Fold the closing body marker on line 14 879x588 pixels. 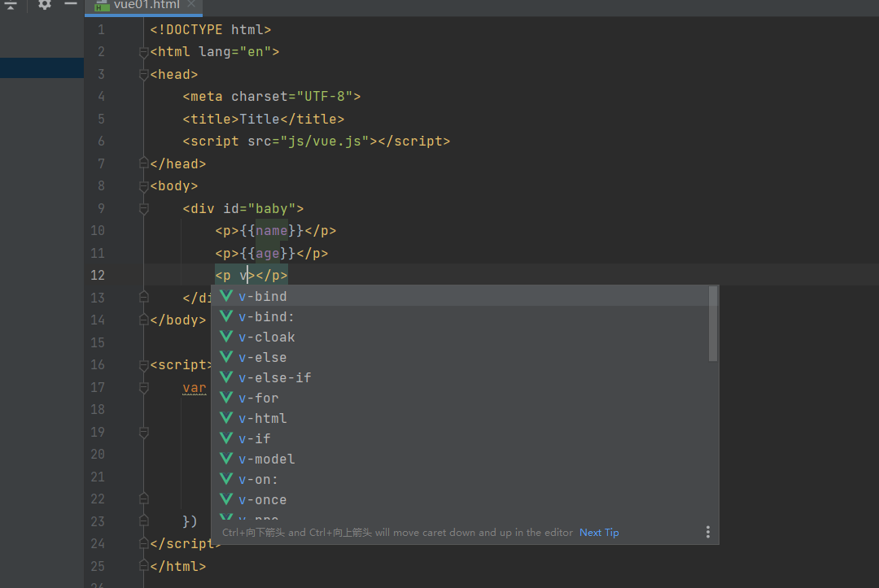[x=143, y=319]
